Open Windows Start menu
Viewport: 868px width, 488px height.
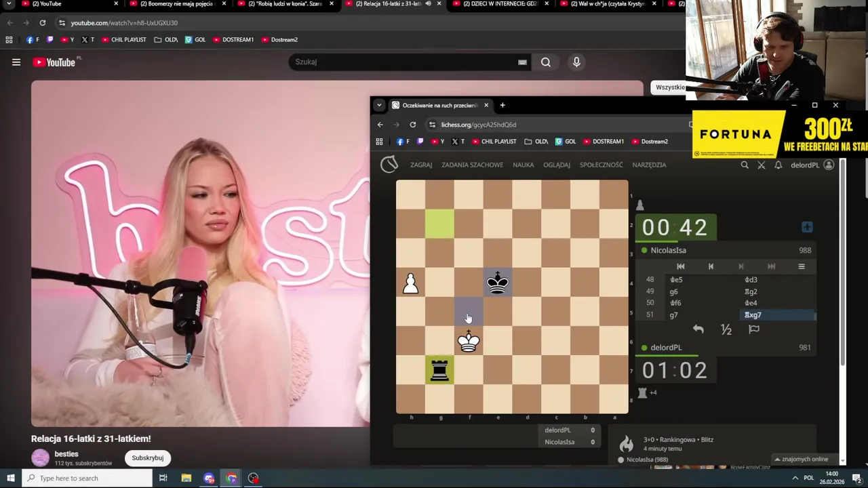tap(11, 478)
